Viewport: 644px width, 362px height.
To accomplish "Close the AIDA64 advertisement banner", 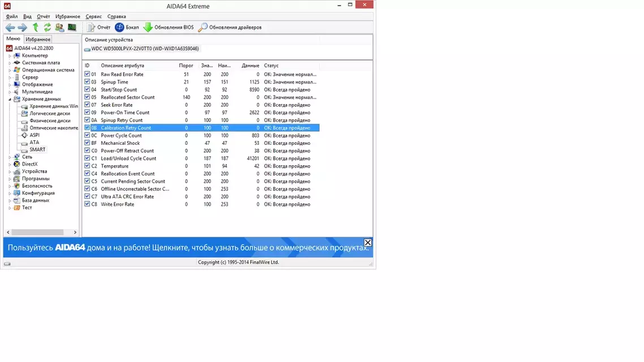I will [x=368, y=243].
